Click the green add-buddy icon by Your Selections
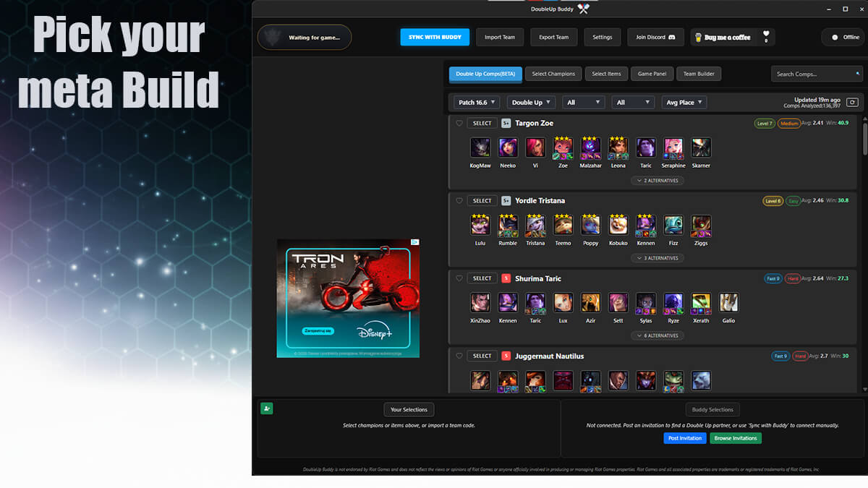This screenshot has height=488, width=868. coord(267,408)
